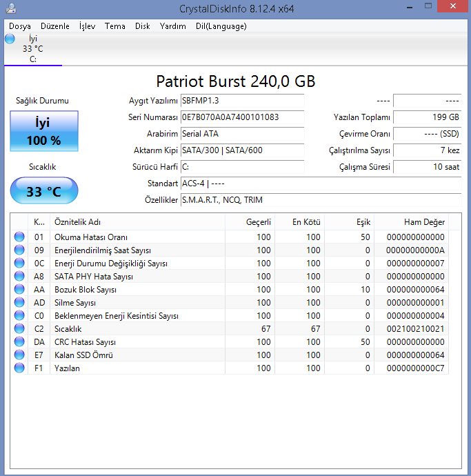Click the Arabirim field Serial ATA
Viewport: 471px width, 476px height.
(242, 134)
